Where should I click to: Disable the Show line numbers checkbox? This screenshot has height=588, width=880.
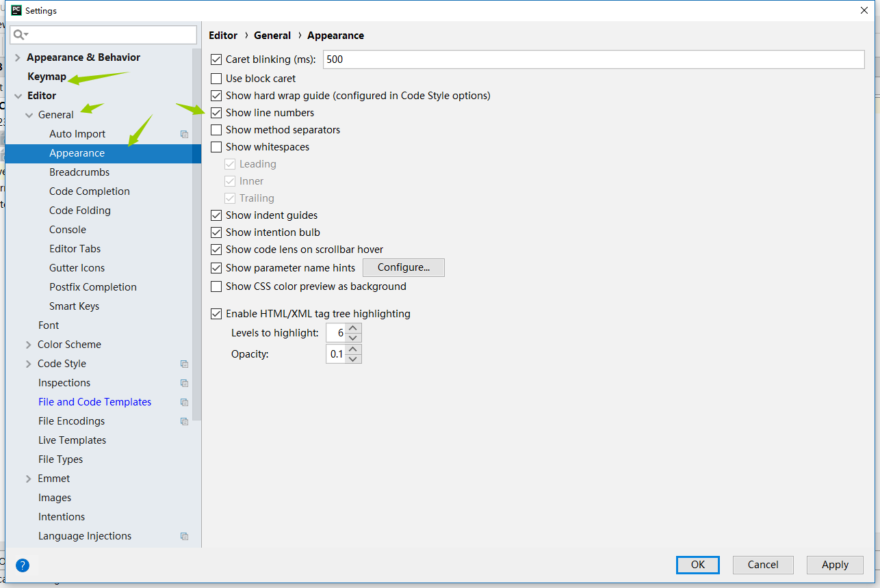216,113
